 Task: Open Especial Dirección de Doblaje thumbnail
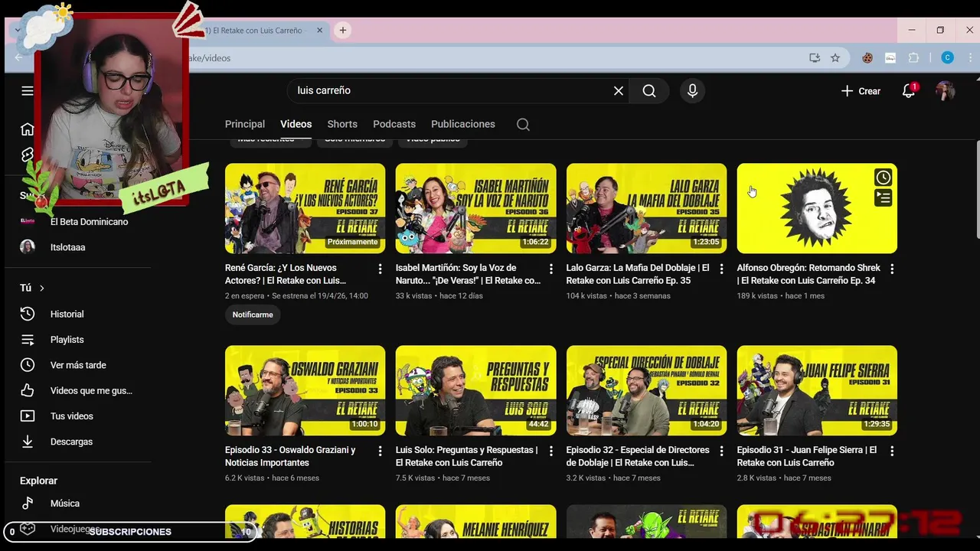pos(647,390)
